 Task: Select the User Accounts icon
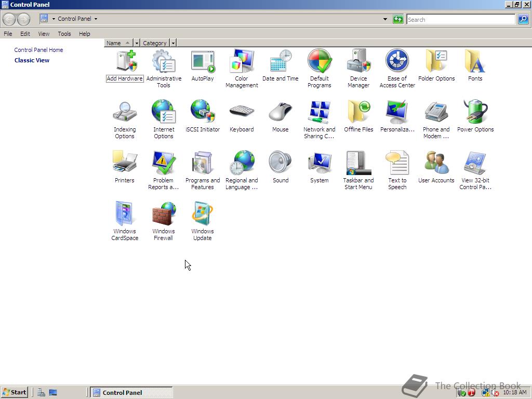[x=436, y=167]
